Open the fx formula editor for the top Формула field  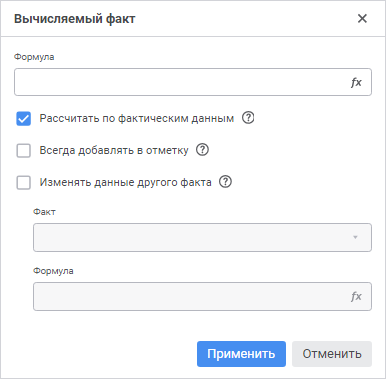(356, 82)
